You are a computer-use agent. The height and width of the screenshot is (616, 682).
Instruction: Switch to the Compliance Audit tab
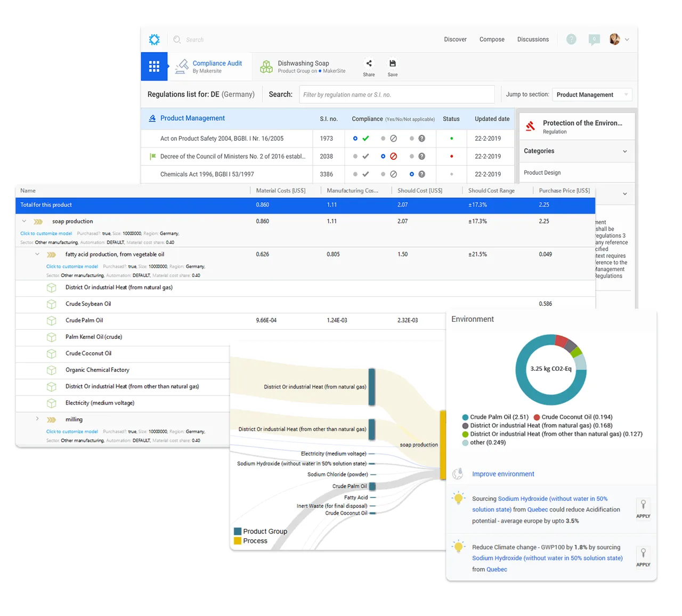pos(209,67)
